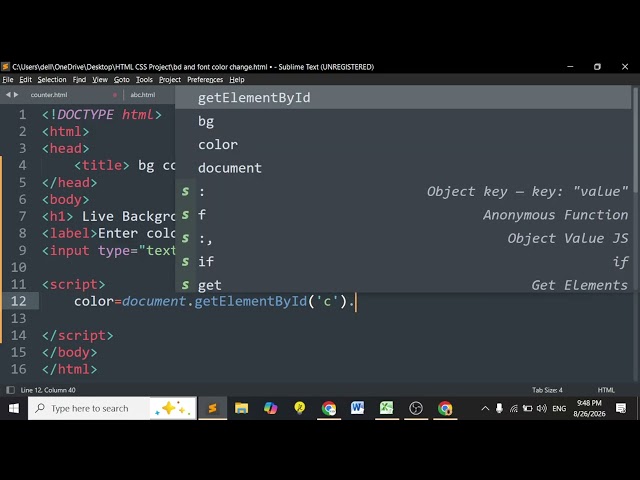Viewport: 640px width, 480px height.
Task: Go to previous tab with left arrow
Action: point(8,95)
